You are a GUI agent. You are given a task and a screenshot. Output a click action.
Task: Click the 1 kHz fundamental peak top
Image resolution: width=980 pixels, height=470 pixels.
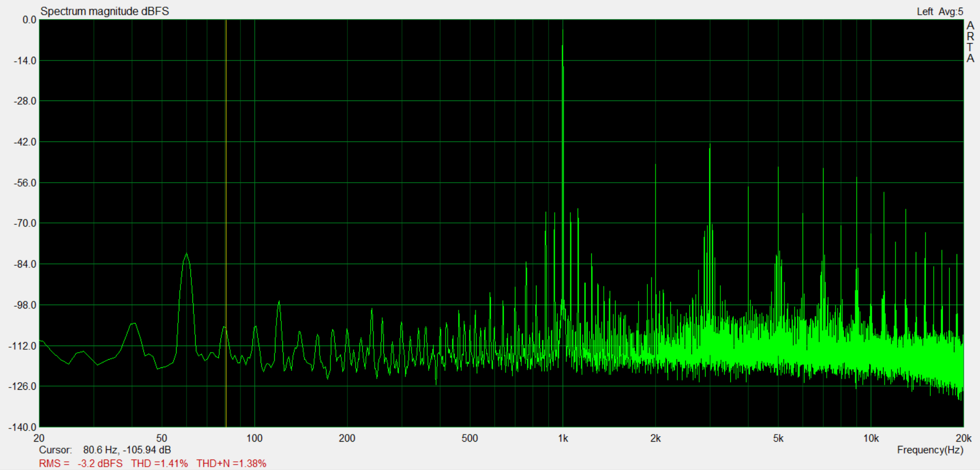click(x=563, y=30)
